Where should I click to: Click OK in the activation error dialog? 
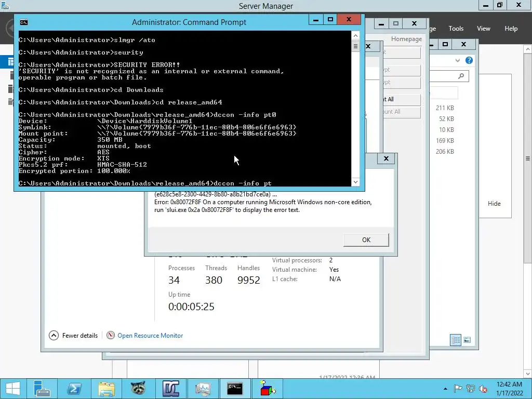[366, 240]
